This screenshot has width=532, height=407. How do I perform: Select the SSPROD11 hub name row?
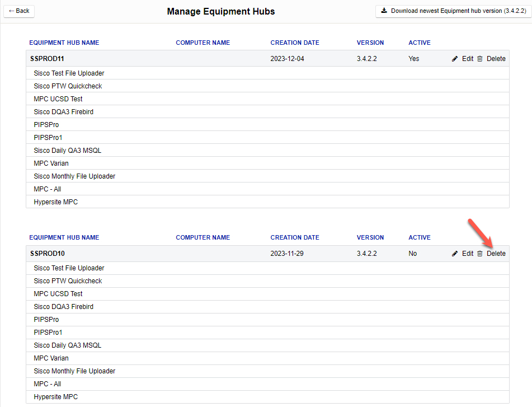pyautogui.click(x=48, y=59)
